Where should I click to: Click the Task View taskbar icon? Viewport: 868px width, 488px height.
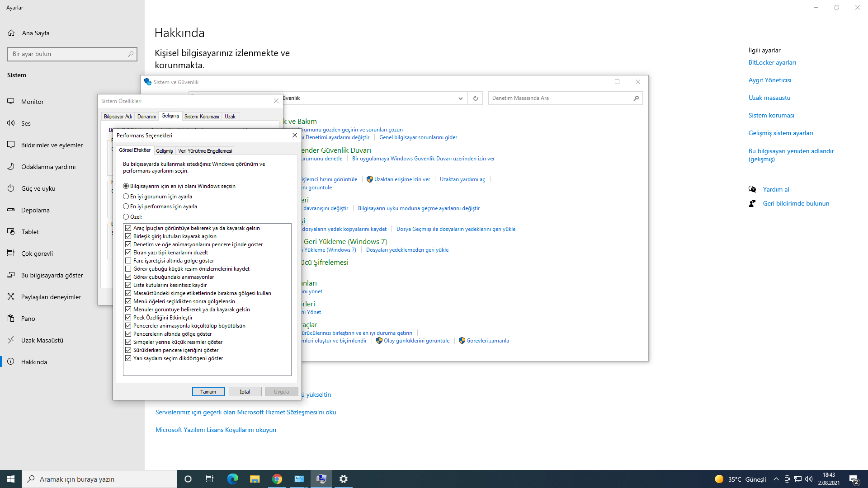click(210, 479)
